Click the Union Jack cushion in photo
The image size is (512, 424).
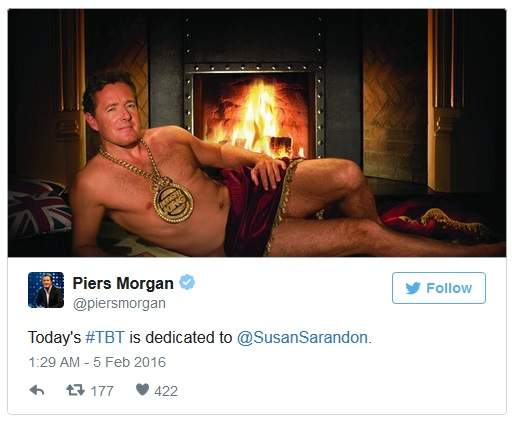pyautogui.click(x=39, y=208)
